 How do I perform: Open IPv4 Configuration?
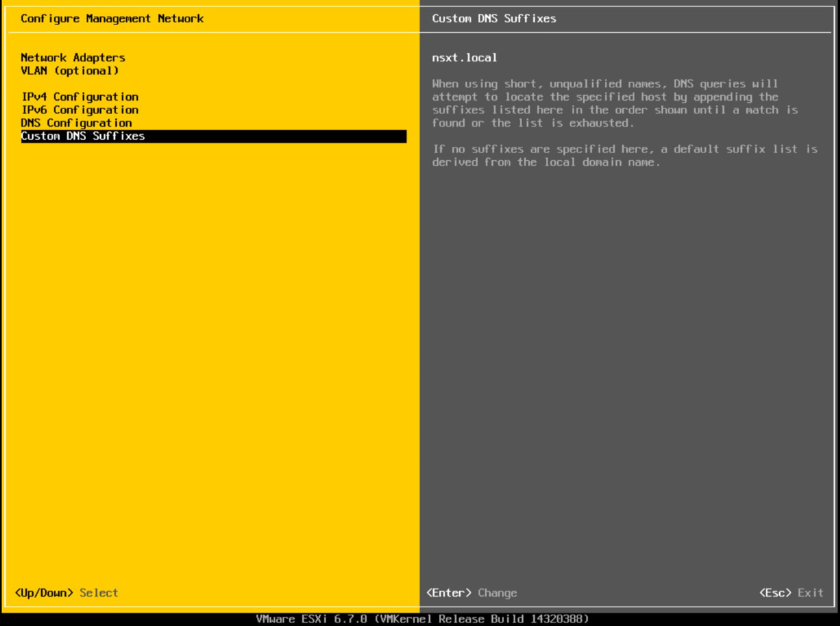[x=80, y=97]
